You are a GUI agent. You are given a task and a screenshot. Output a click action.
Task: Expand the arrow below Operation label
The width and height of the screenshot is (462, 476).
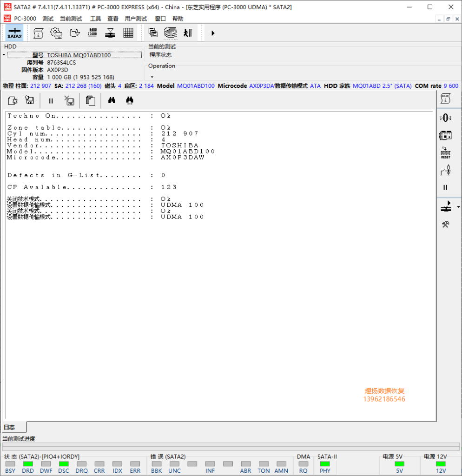click(152, 77)
